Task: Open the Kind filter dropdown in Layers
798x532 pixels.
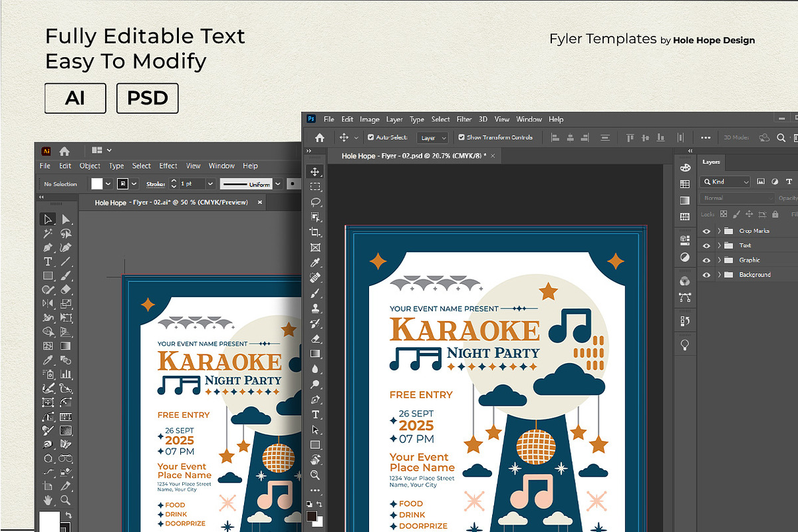Action: [x=726, y=182]
